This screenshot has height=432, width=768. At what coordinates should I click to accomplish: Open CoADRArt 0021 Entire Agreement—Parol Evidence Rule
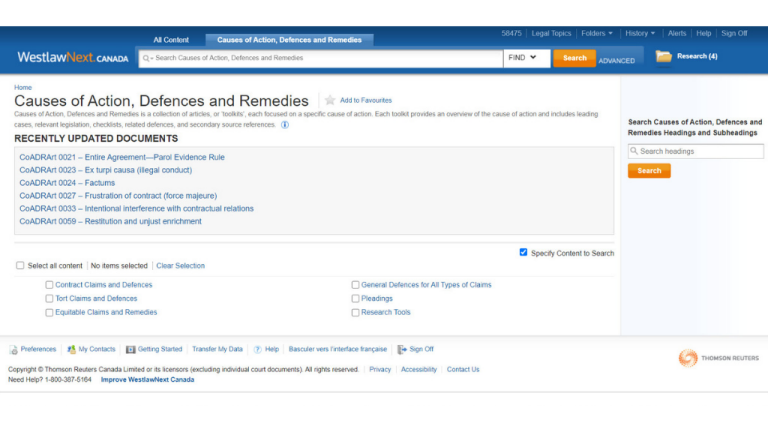122,157
